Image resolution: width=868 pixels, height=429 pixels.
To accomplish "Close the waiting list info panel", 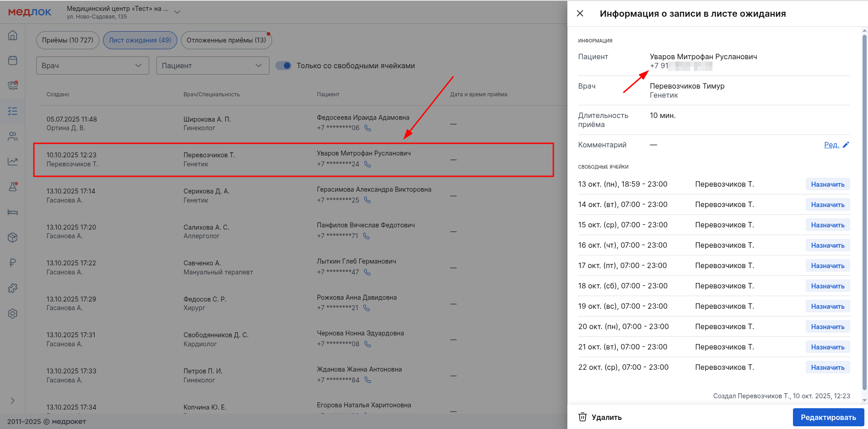I will (x=580, y=14).
